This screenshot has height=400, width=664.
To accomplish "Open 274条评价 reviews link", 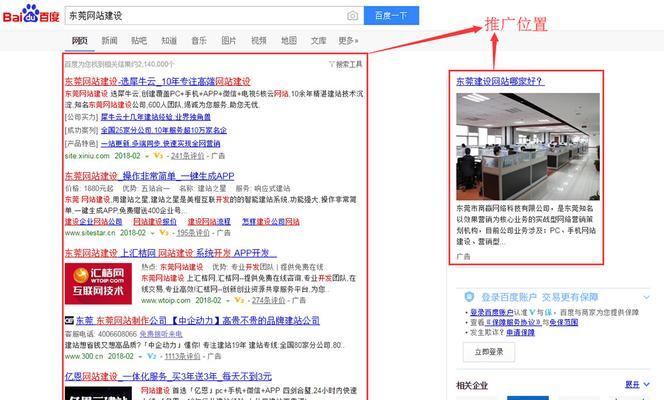I will click(x=268, y=300).
